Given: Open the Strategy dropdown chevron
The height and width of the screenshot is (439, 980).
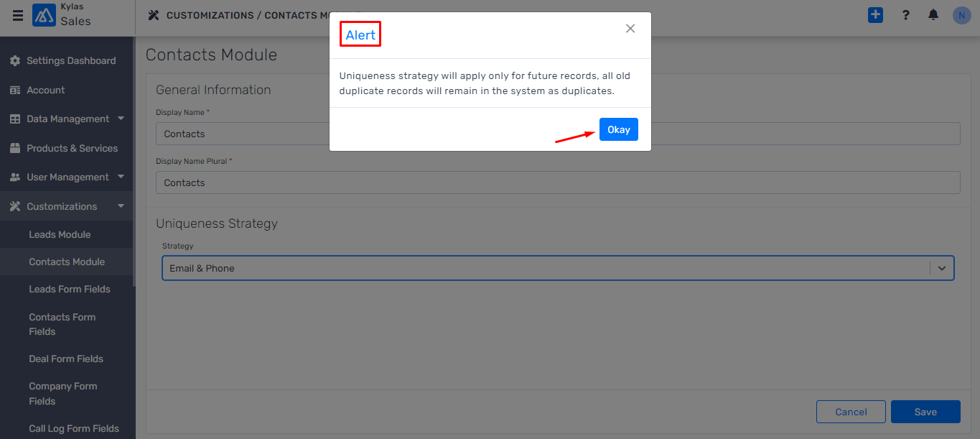Looking at the screenshot, I should point(942,268).
